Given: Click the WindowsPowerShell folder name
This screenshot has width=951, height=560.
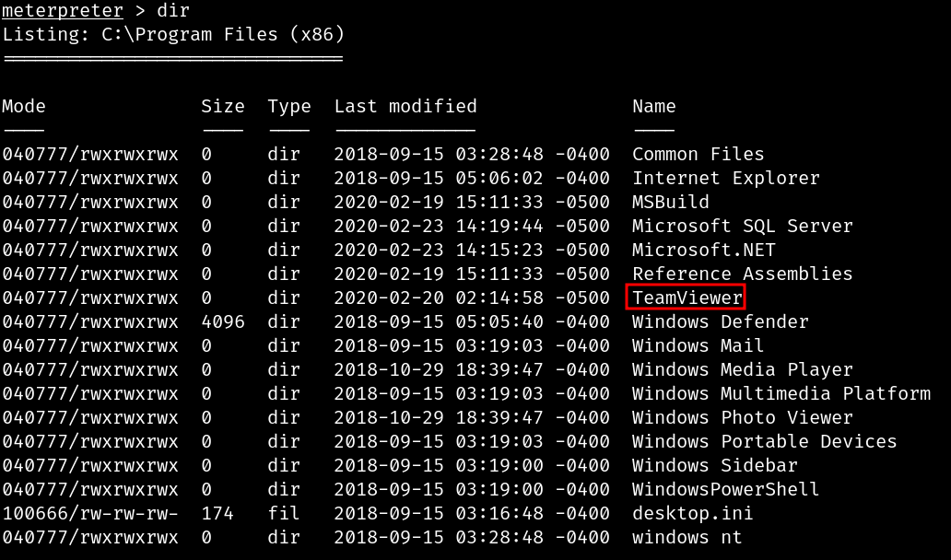Looking at the screenshot, I should click(x=726, y=489).
